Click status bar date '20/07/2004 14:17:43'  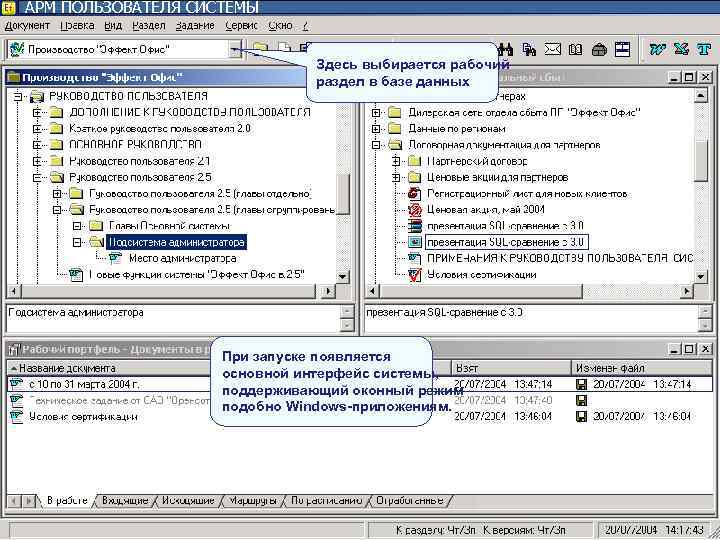654,530
